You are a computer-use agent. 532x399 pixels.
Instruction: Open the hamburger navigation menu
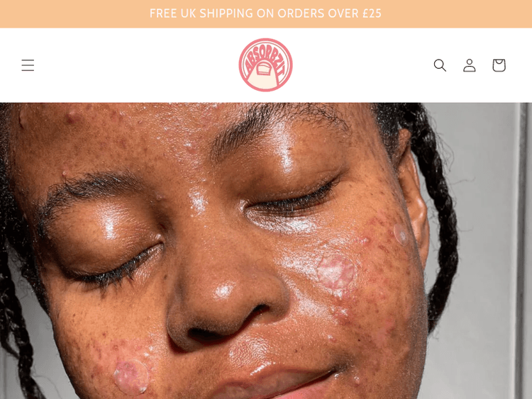coord(28,65)
